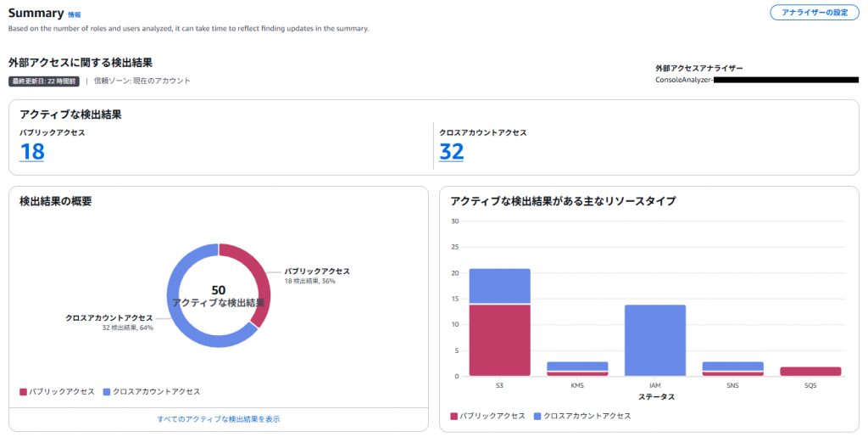This screenshot has height=437, width=868.
Task: Open the 情報 link beside Summary
Action: tap(75, 15)
